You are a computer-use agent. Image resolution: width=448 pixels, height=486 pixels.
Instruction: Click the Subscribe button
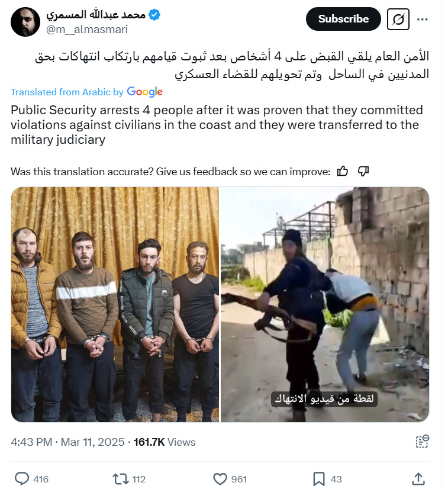(x=343, y=19)
